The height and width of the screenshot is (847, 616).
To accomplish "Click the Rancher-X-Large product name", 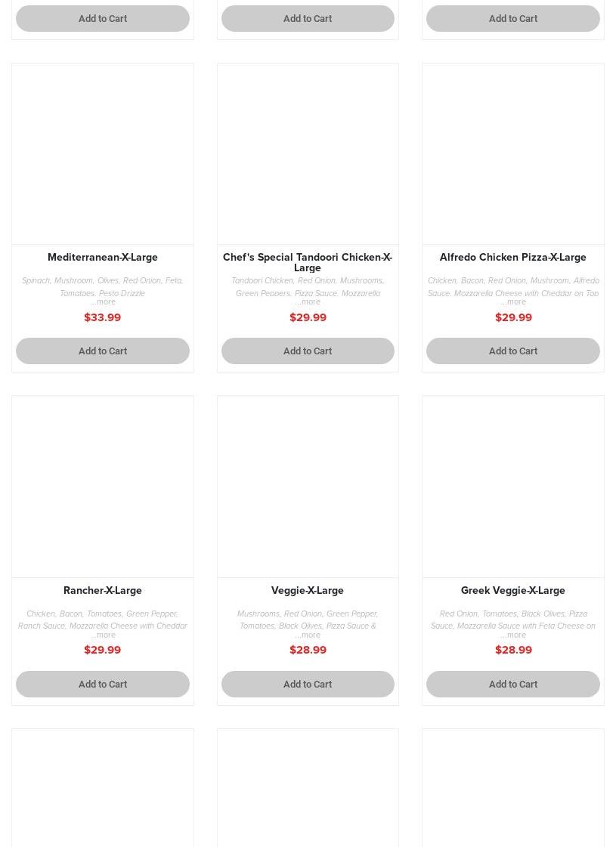I will pos(102,591).
